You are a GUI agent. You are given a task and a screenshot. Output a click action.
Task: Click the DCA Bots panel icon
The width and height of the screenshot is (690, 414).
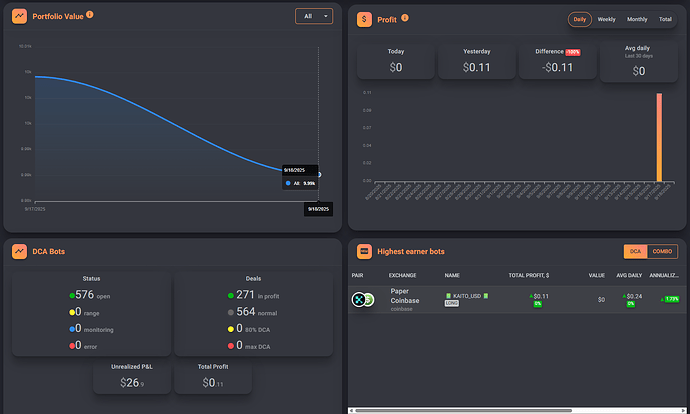20,251
